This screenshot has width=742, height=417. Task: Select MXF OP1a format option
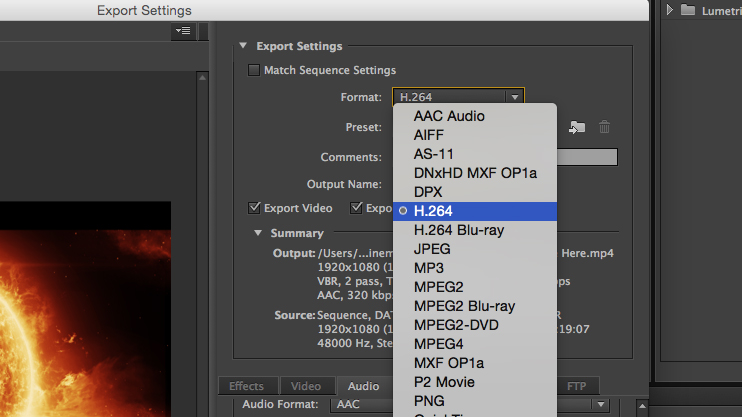[475, 363]
